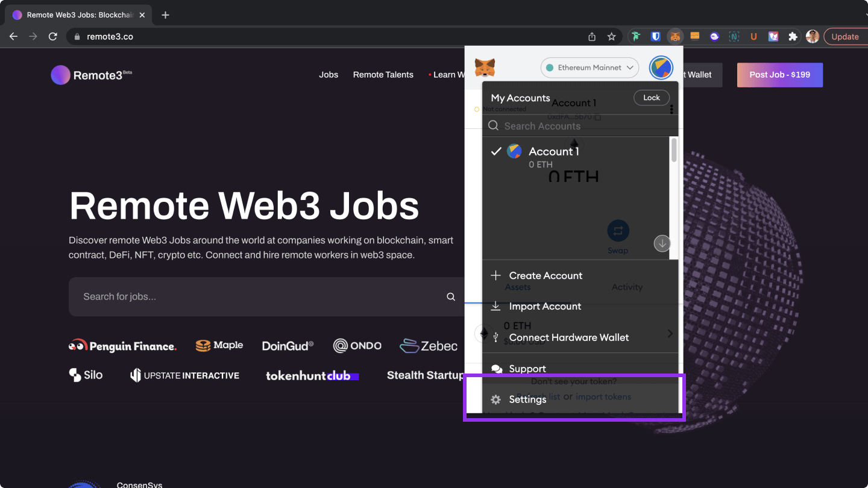The image size is (868, 488).
Task: Click the Chrome profile avatar
Action: click(x=812, y=37)
